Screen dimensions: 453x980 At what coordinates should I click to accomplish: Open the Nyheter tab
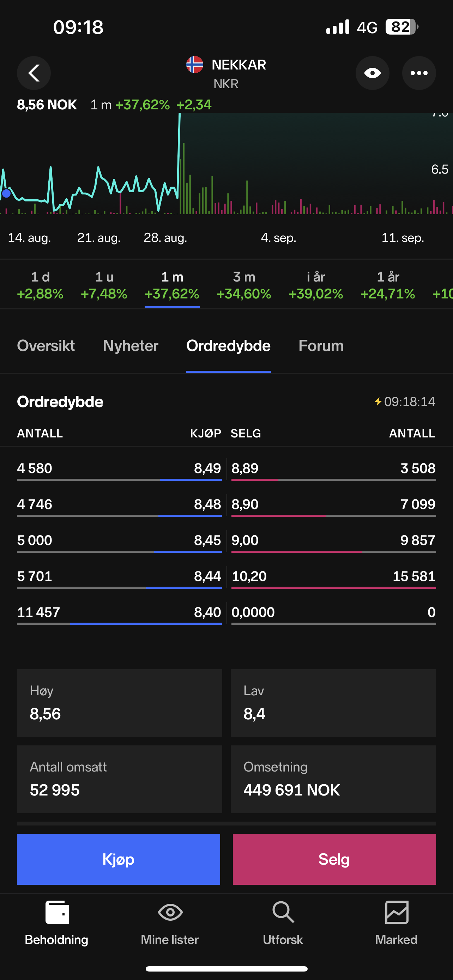pyautogui.click(x=131, y=346)
